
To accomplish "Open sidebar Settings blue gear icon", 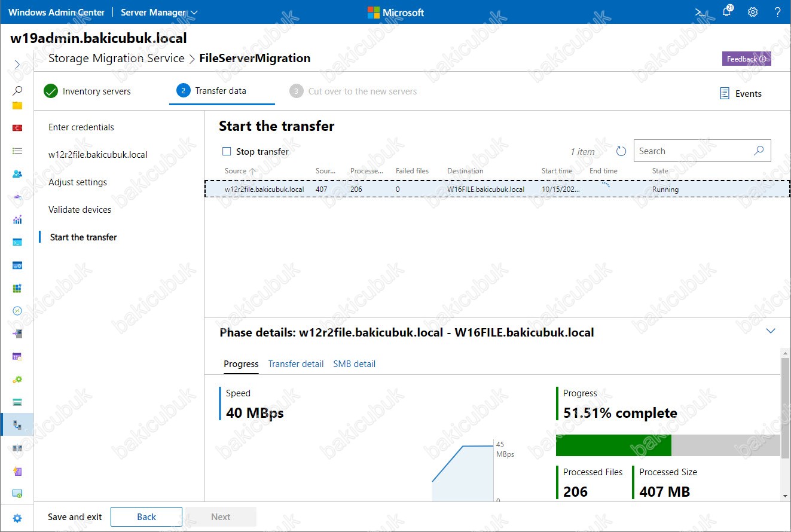I will coord(17,518).
